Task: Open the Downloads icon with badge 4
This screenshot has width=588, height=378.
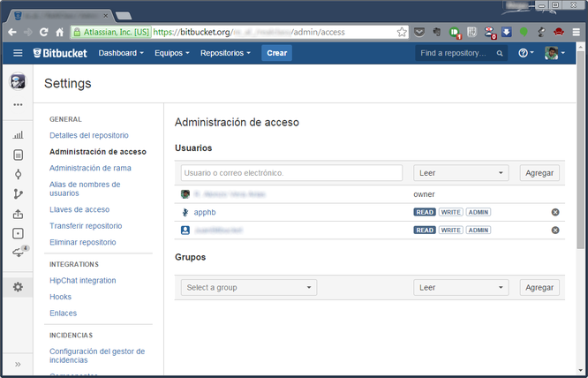Action: 19,252
